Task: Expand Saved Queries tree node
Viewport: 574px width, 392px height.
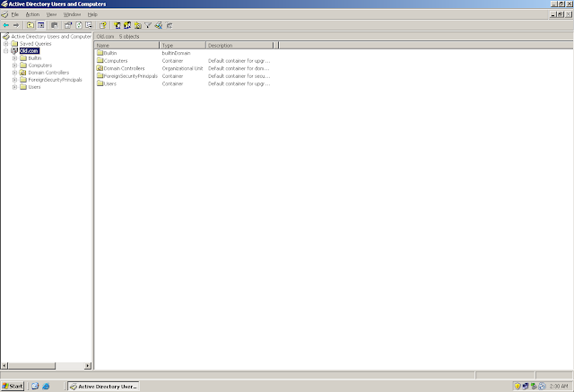Action: 6,44
